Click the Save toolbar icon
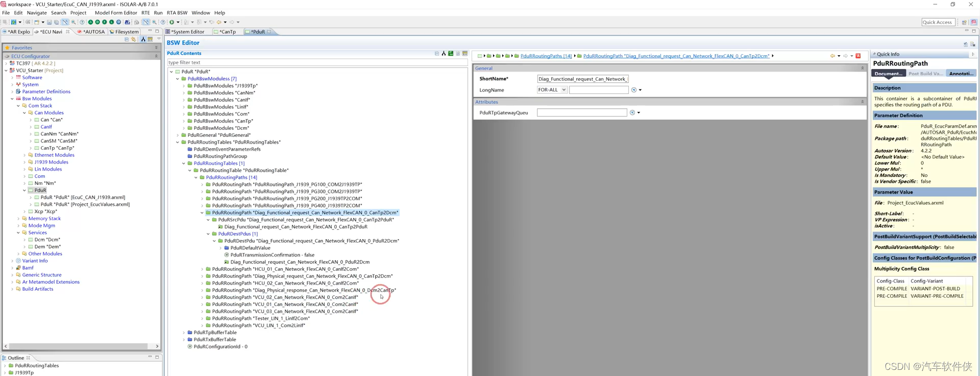 pos(49,22)
